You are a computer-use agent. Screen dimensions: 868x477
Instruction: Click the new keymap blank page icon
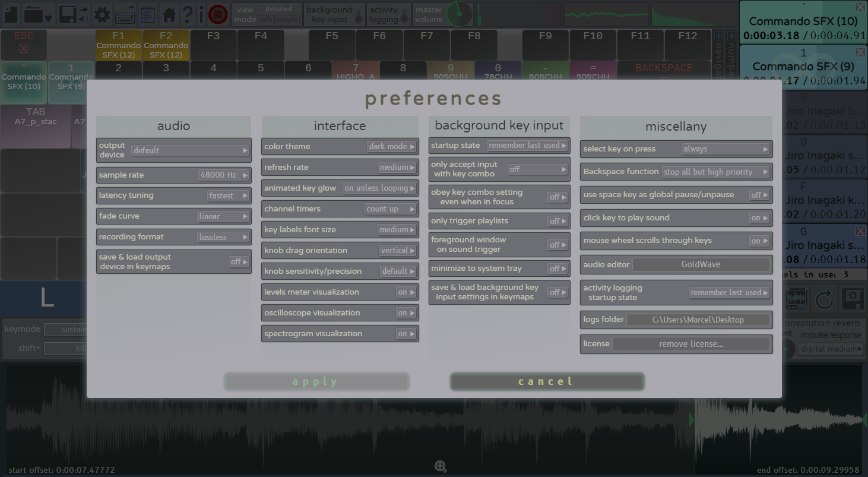click(x=11, y=14)
